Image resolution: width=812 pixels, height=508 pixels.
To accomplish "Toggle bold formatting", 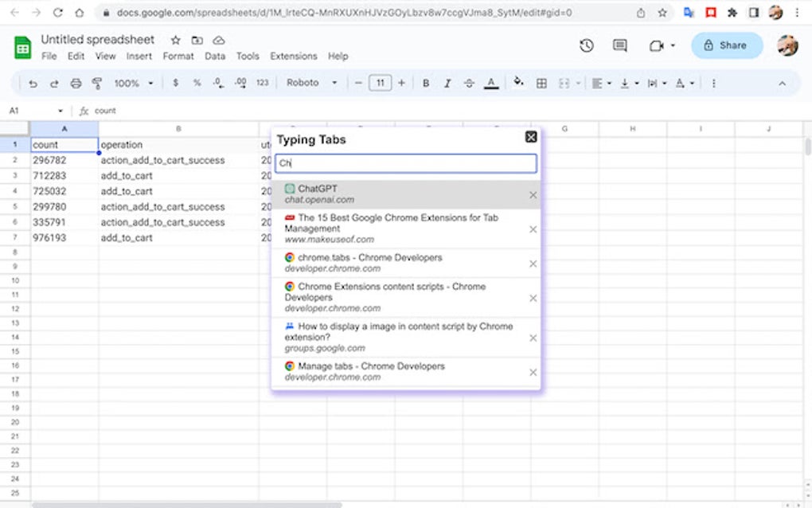I will (426, 83).
